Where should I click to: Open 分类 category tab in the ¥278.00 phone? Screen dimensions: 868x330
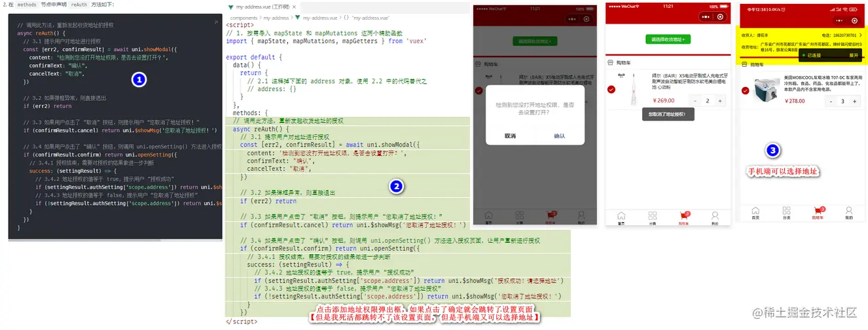click(786, 213)
